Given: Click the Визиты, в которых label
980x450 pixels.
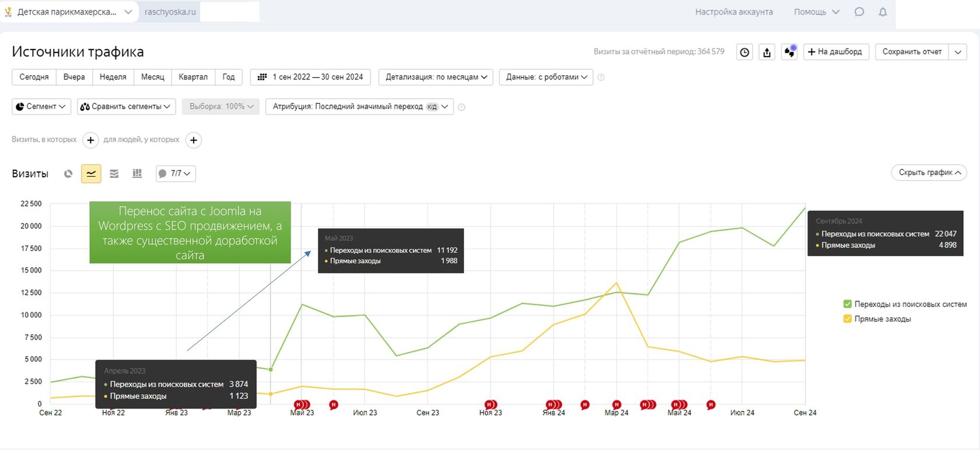Looking at the screenshot, I should point(44,139).
